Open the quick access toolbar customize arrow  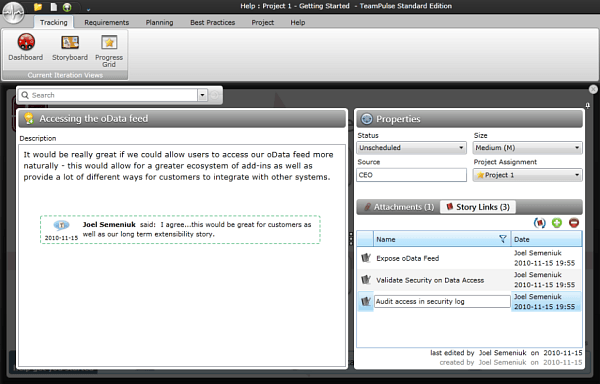(88, 9)
